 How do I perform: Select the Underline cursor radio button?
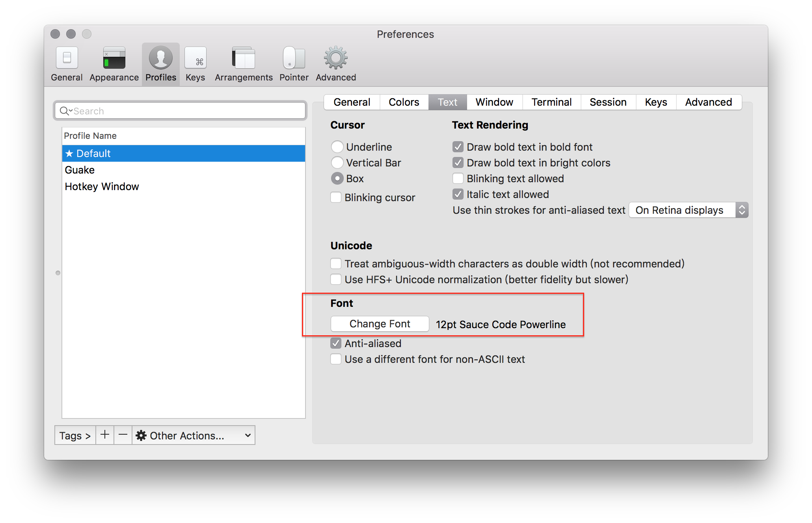337,147
